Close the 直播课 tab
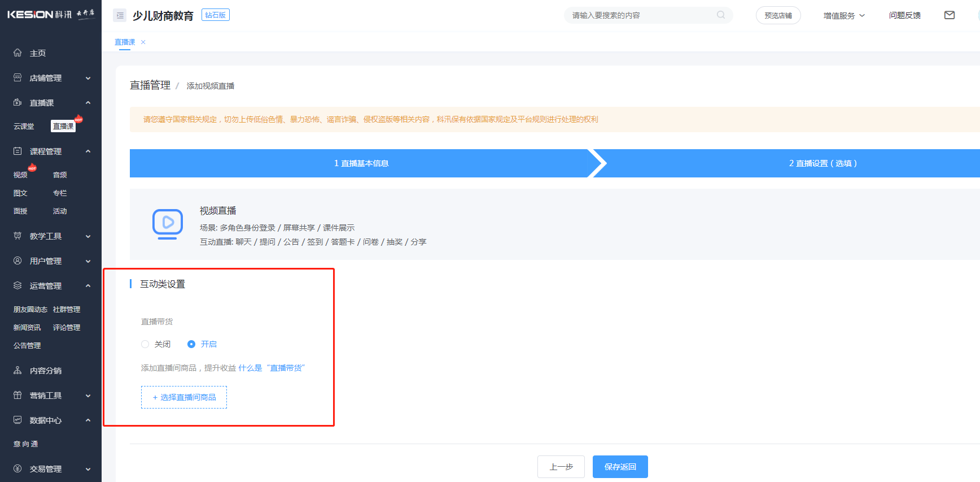 143,42
